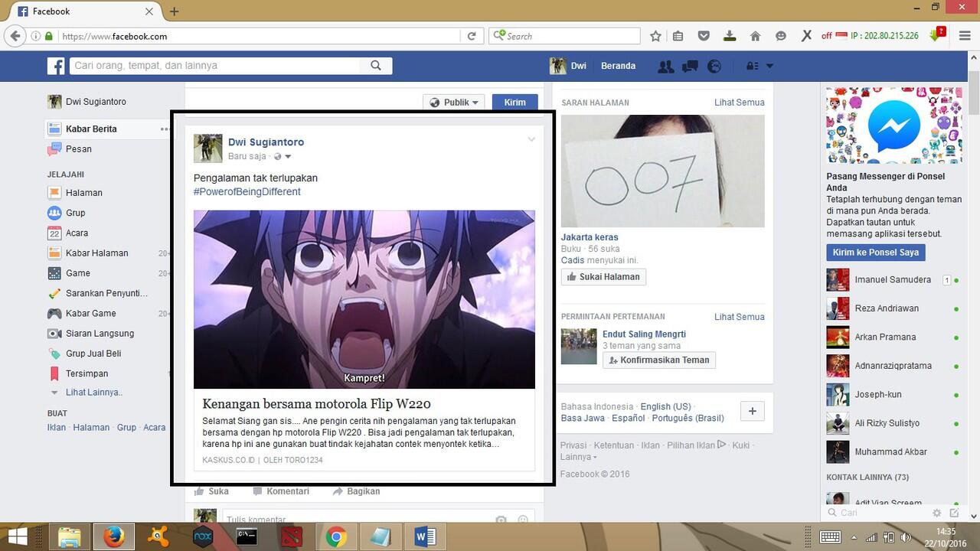Click Lihat Semua for Saran Halaman
Viewport: 980px width, 551px height.
[739, 103]
